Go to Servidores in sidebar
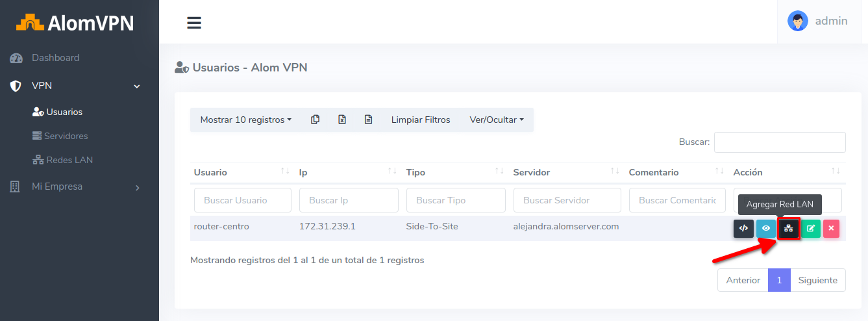The height and width of the screenshot is (321, 868). [x=66, y=136]
